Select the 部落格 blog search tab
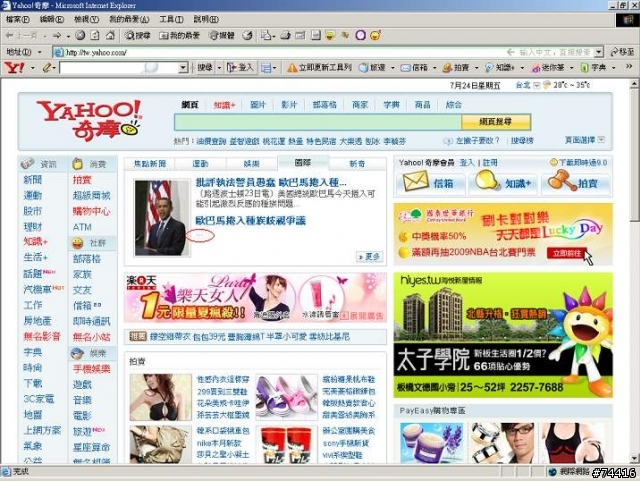640x481 pixels. 324,105
